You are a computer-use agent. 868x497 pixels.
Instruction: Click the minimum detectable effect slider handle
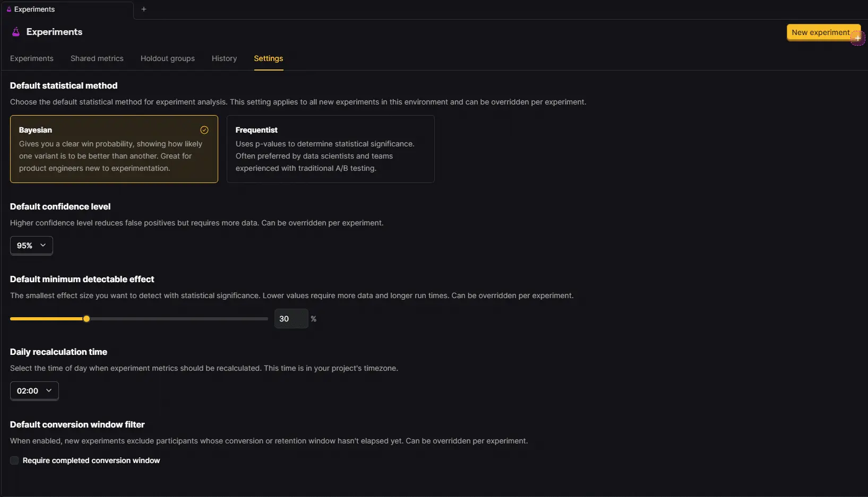[x=87, y=319]
